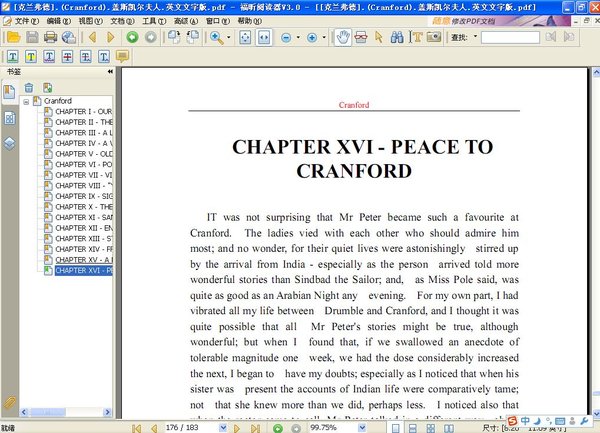Open the Bookmarks panel side tab icon
600x433 pixels.
9,92
